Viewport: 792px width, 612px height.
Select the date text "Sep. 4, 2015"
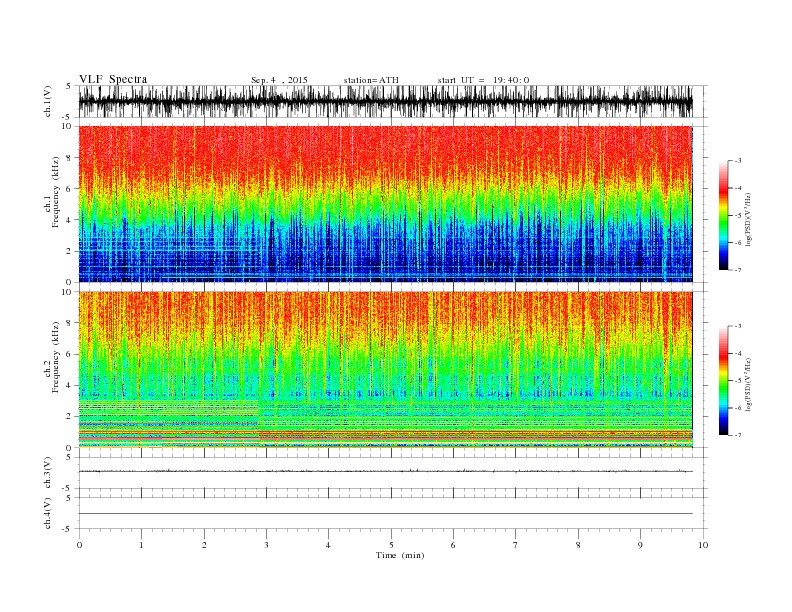[279, 80]
